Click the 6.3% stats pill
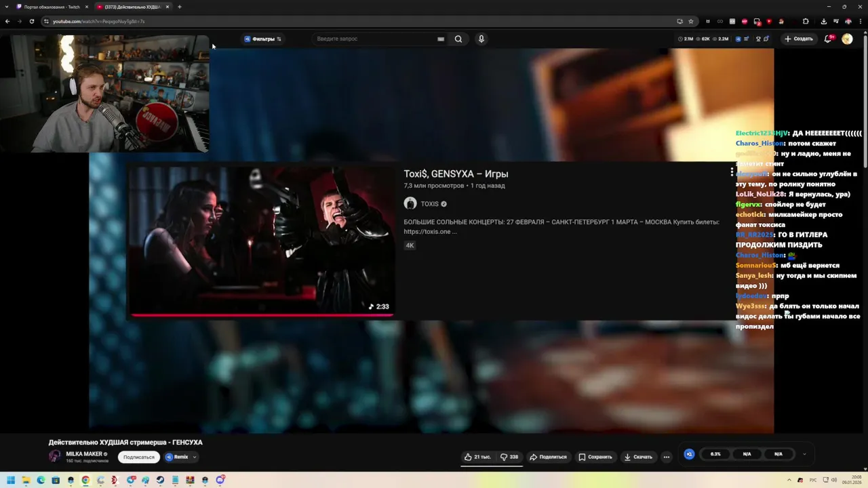868x488 pixels. pyautogui.click(x=715, y=454)
